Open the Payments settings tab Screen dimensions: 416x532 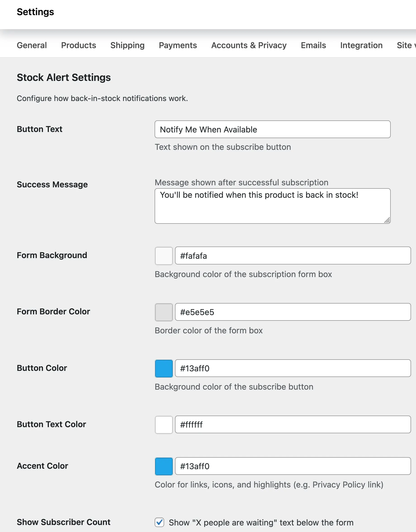(x=178, y=45)
